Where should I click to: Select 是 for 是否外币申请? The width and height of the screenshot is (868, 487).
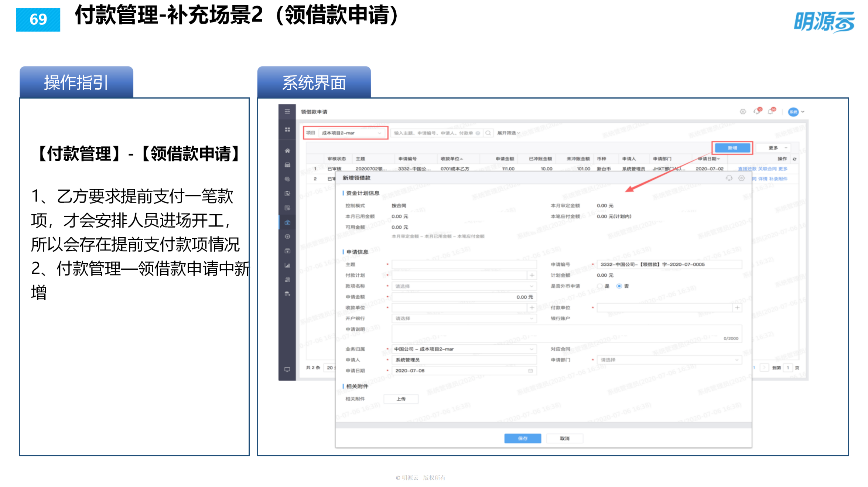(x=599, y=286)
